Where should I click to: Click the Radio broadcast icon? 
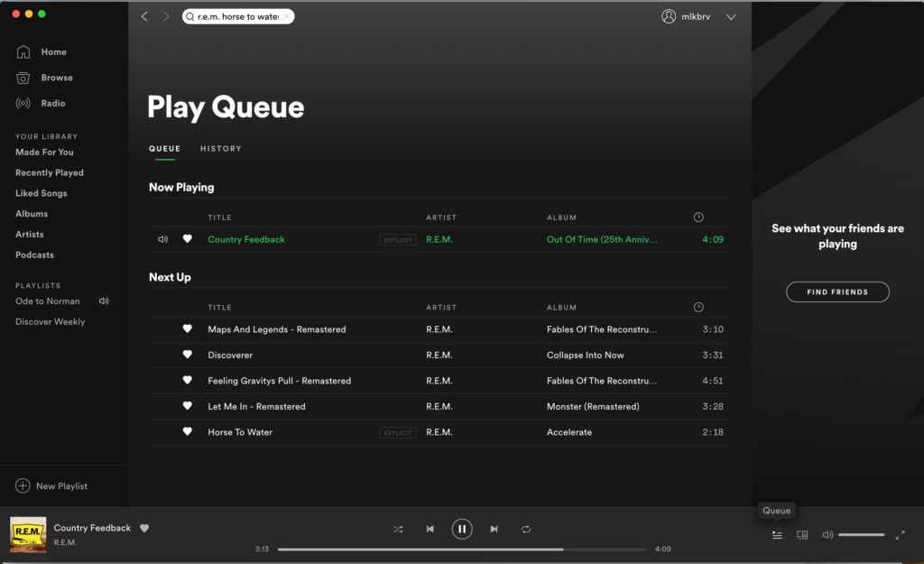click(23, 103)
